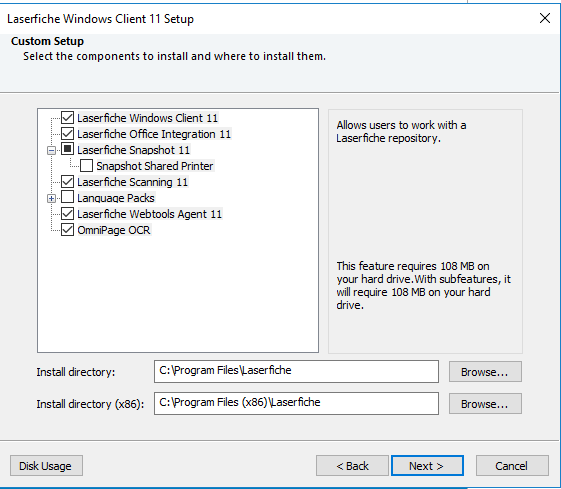Select the OmniPage OCR tree label

pyautogui.click(x=114, y=230)
